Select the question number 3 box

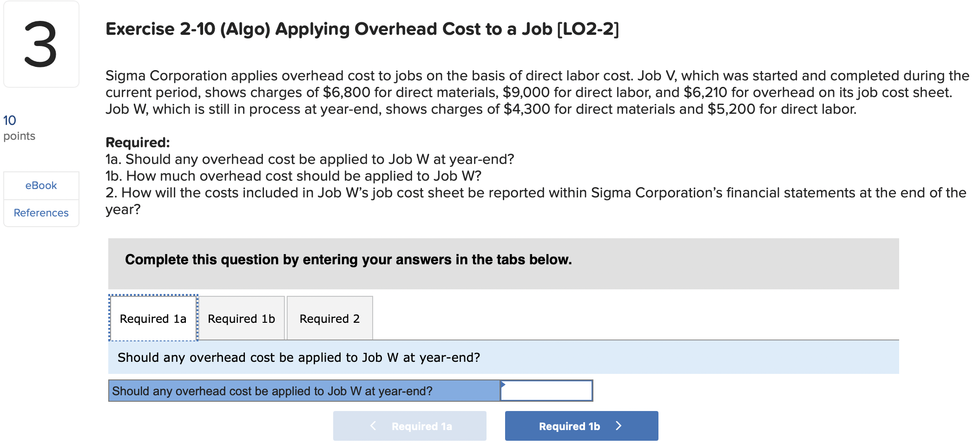pos(41,44)
